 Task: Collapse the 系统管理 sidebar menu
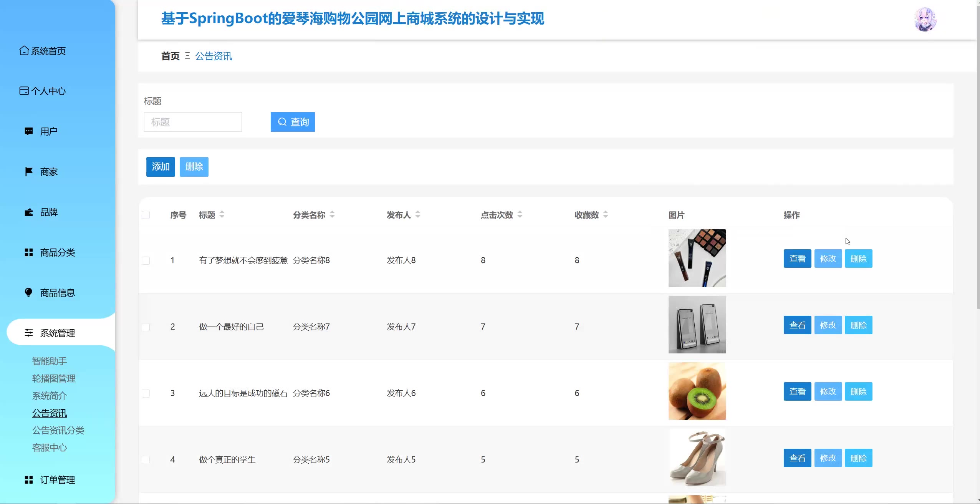58,333
